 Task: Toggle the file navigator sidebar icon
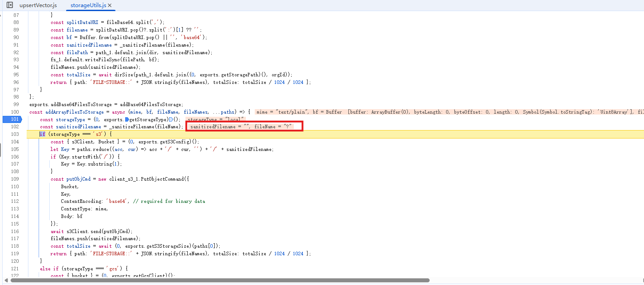click(x=9, y=5)
